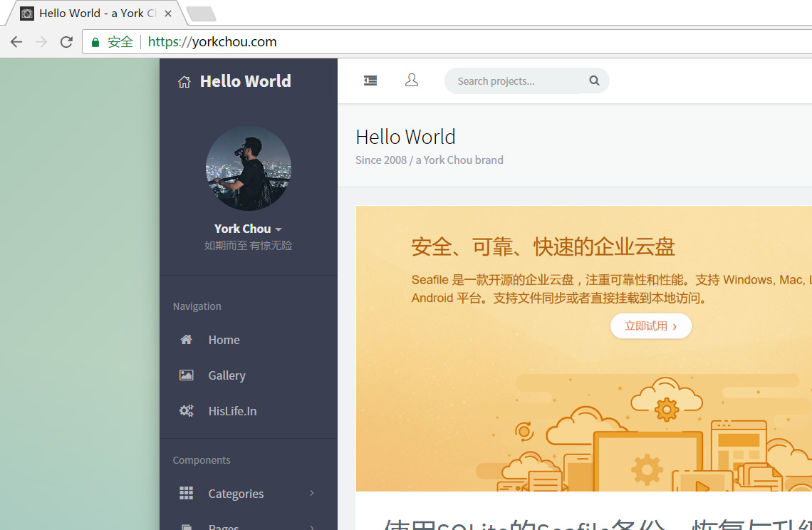
Task: Click the browser back arrow
Action: 16,42
